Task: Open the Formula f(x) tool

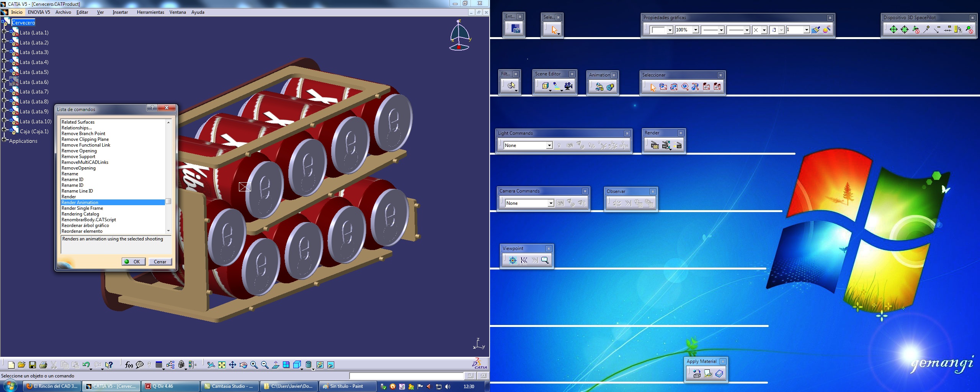Action: [129, 365]
